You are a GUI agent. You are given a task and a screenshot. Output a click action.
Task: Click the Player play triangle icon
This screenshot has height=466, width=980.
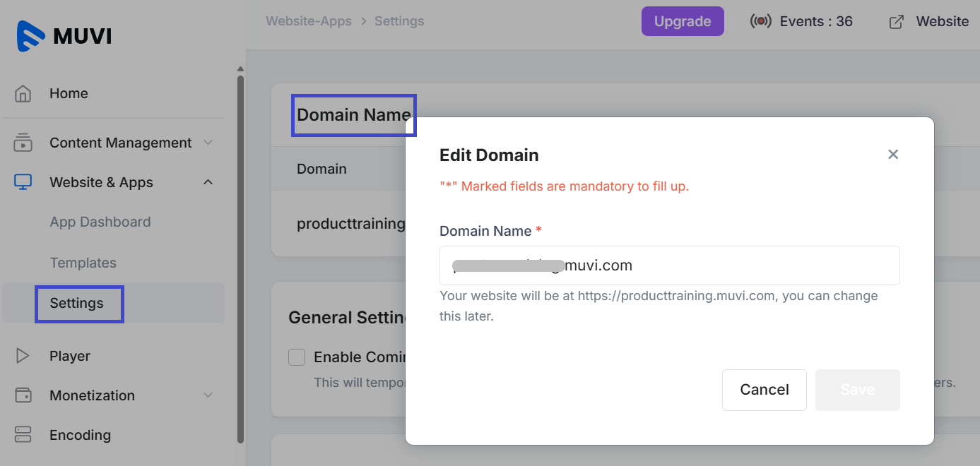[x=23, y=356]
